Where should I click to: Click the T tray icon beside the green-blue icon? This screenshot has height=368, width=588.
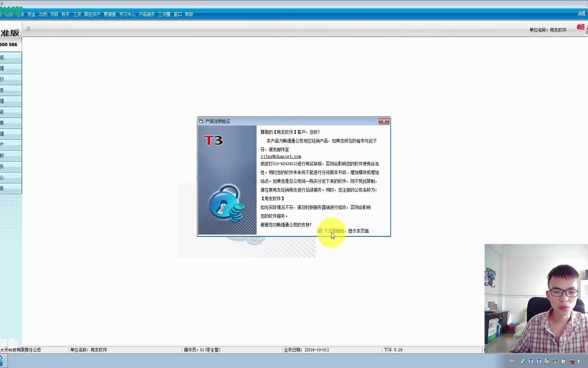(x=531, y=361)
